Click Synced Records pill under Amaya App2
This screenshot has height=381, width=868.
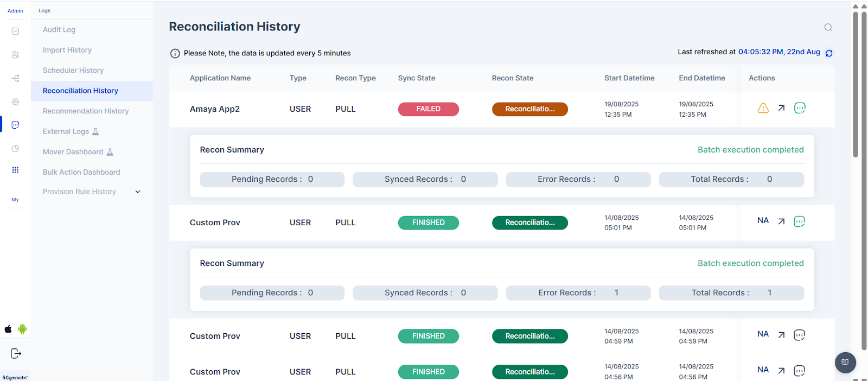425,180
